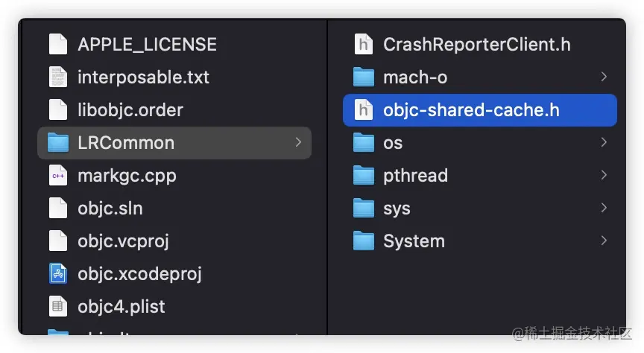The image size is (644, 353).
Task: Select the LRCommon folder name
Action: coord(126,143)
